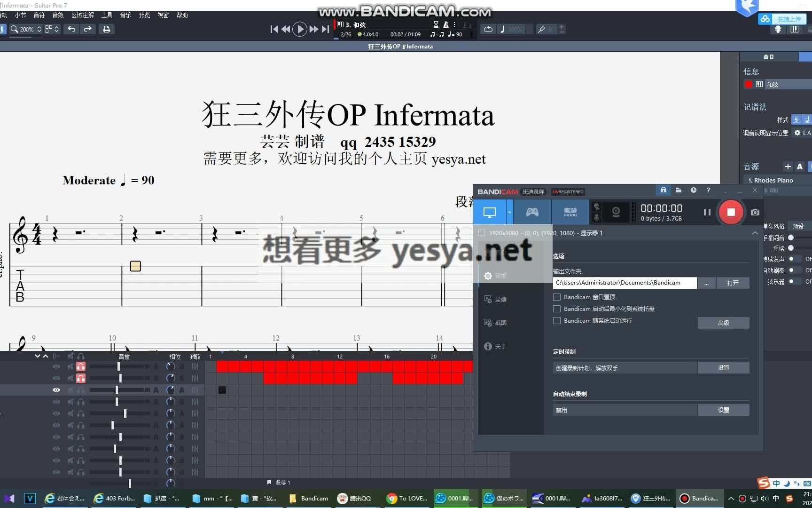The image size is (812, 508).
Task: Click 设置 for 定时录制
Action: (x=723, y=368)
